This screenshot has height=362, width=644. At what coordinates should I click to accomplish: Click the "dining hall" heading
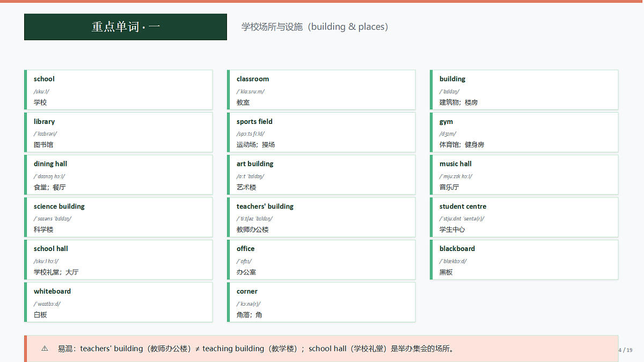(50, 164)
